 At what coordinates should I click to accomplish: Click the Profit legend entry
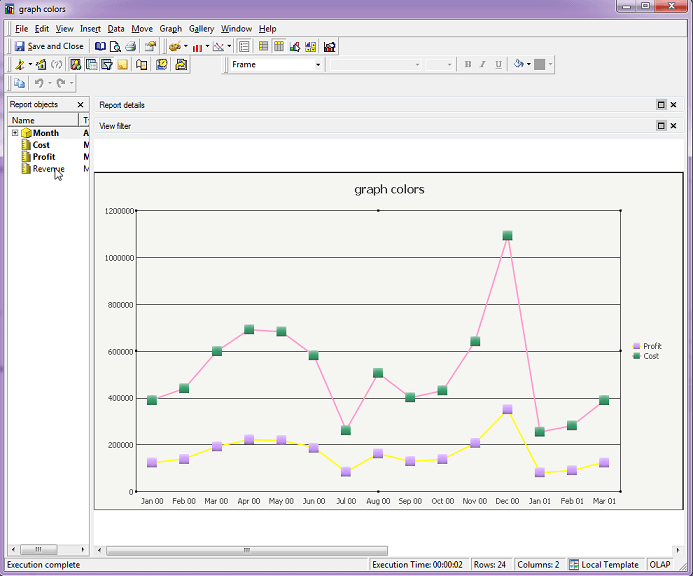click(651, 346)
